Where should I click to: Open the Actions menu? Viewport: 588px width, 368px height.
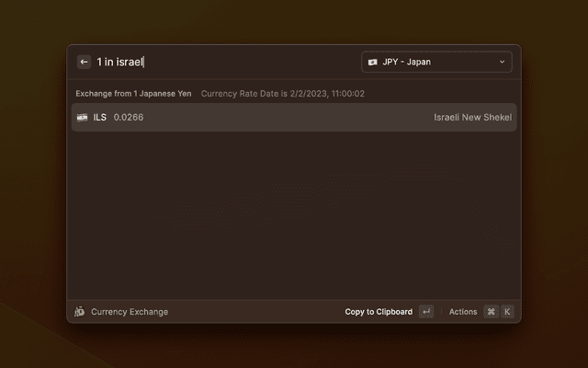point(463,312)
